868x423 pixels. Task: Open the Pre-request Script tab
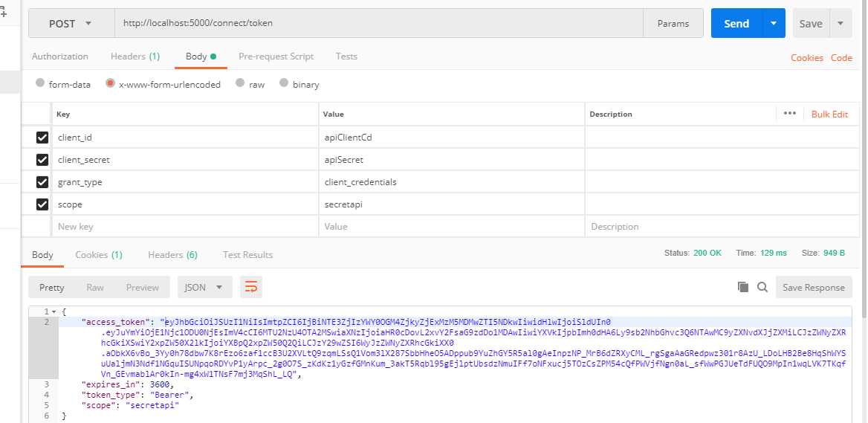[276, 56]
